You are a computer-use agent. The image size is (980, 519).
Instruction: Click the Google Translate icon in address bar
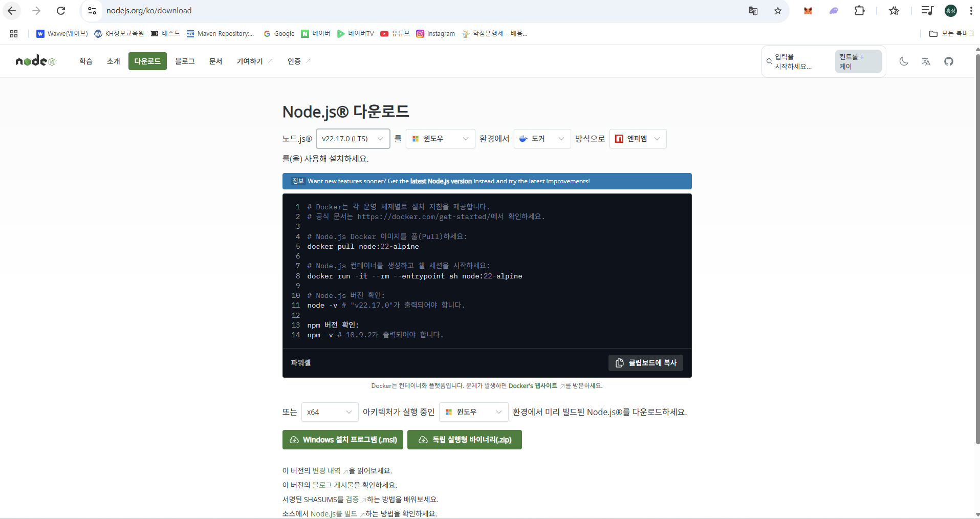(x=753, y=11)
